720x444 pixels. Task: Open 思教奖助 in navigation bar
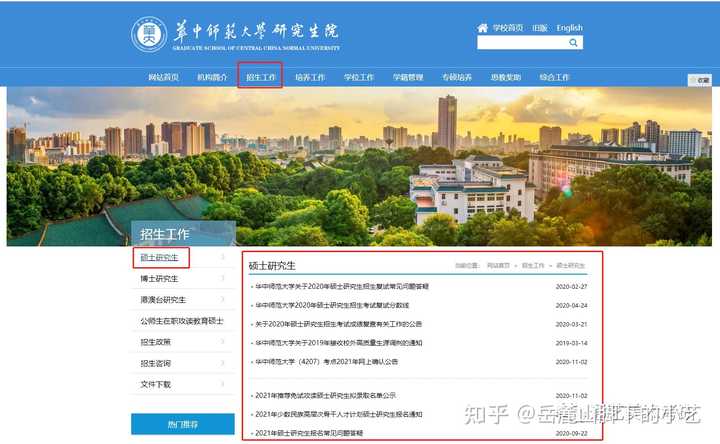pos(506,77)
